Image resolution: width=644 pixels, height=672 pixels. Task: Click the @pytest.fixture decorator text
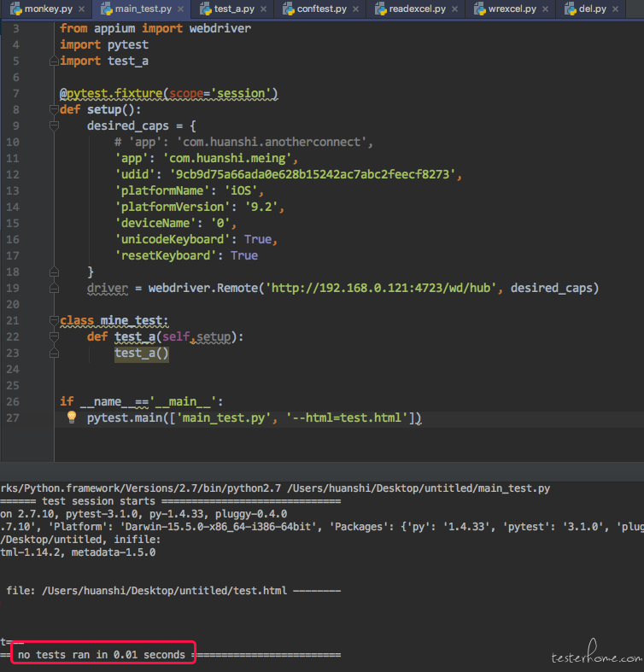pos(168,93)
